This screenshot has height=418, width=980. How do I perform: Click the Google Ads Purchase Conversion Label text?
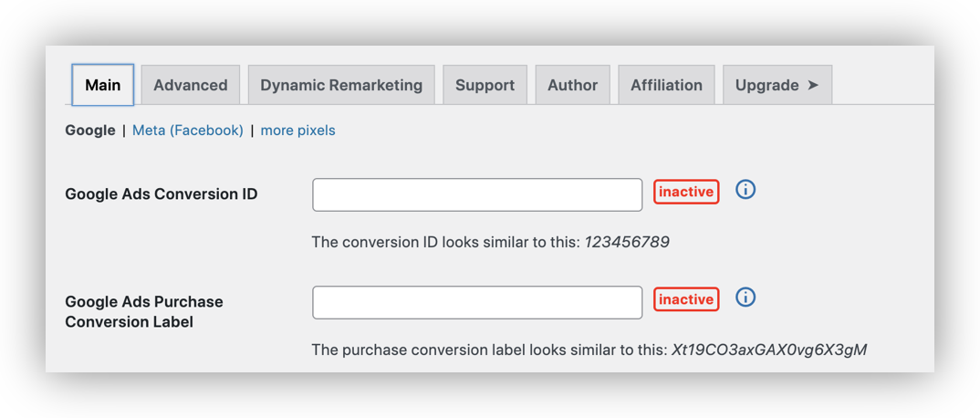[x=144, y=311]
